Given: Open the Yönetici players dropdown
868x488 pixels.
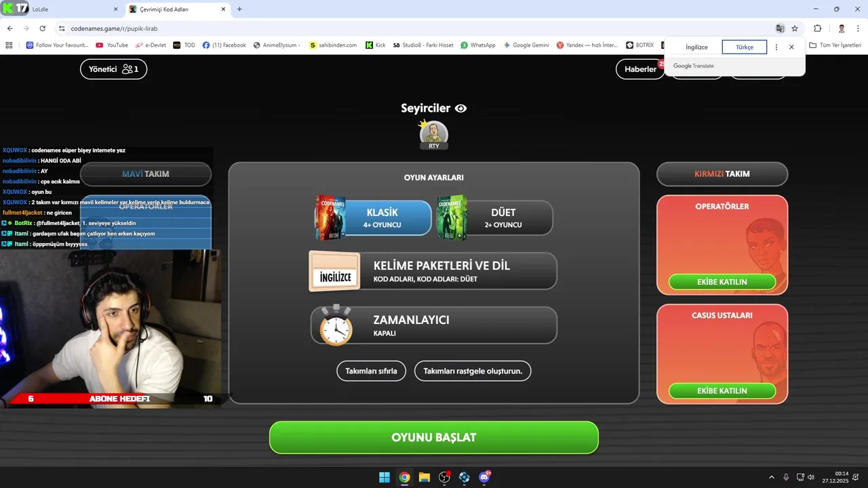Looking at the screenshot, I should (113, 69).
